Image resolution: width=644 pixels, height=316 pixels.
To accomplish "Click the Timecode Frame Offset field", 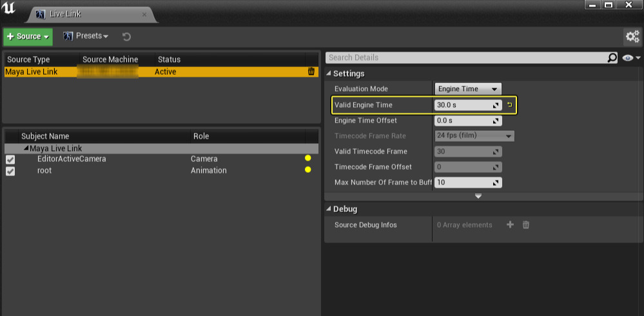I will 468,167.
